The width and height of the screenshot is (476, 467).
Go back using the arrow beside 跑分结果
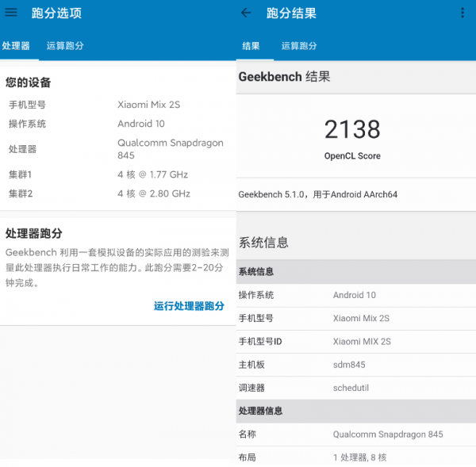pos(246,13)
